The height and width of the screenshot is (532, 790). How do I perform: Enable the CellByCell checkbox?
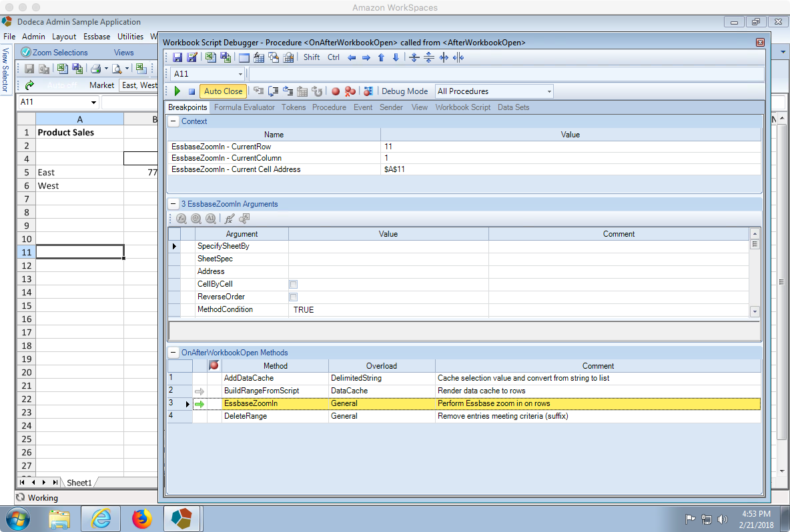293,285
